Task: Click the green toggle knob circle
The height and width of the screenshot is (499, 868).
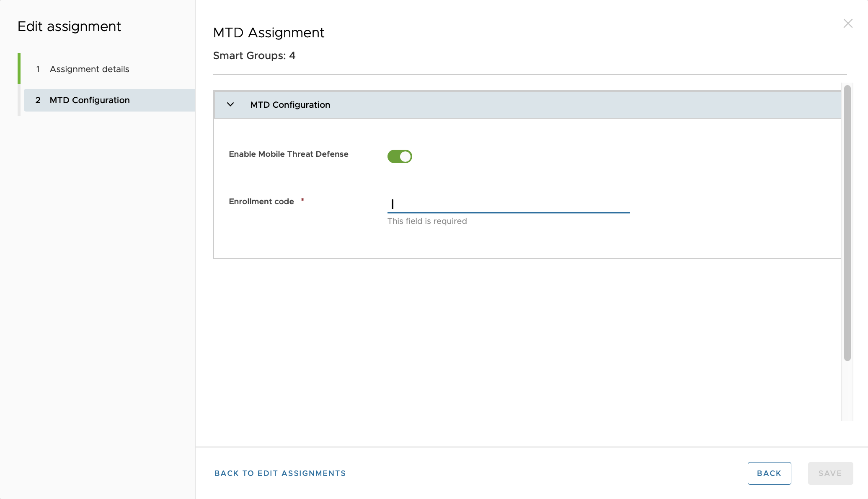Action: point(405,156)
